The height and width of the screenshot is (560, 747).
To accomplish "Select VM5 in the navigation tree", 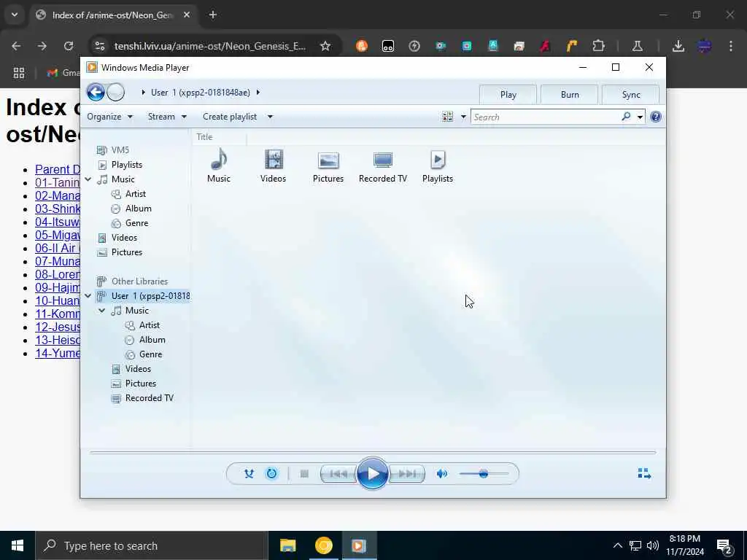I will pos(120,150).
